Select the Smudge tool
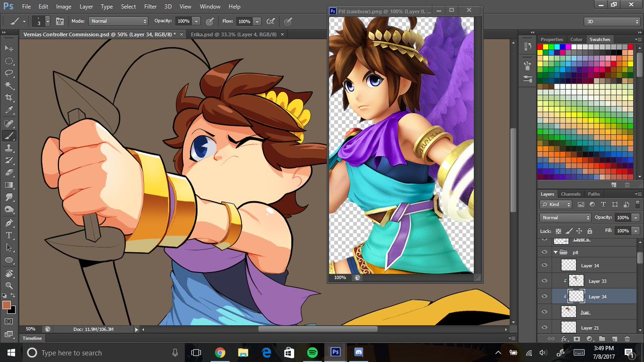Image resolution: width=644 pixels, height=362 pixels. (9, 197)
